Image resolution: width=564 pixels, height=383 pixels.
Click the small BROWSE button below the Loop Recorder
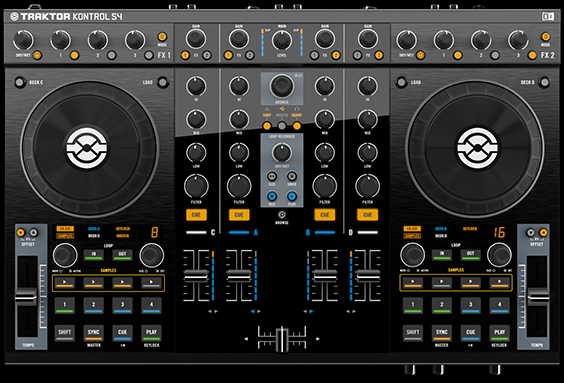[282, 215]
